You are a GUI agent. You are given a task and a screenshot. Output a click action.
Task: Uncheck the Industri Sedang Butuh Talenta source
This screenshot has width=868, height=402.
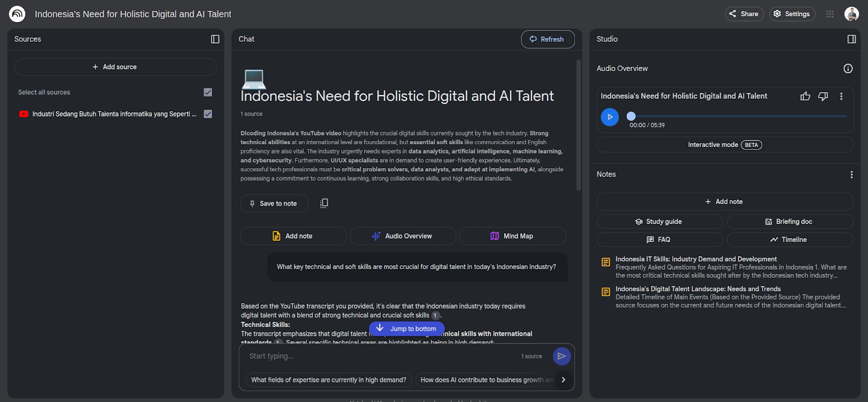(x=208, y=114)
